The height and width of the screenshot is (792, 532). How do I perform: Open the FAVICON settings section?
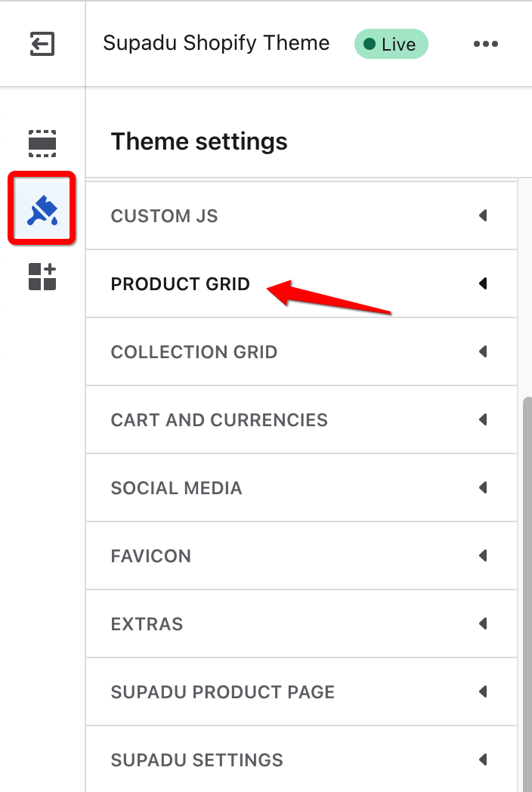coord(302,555)
